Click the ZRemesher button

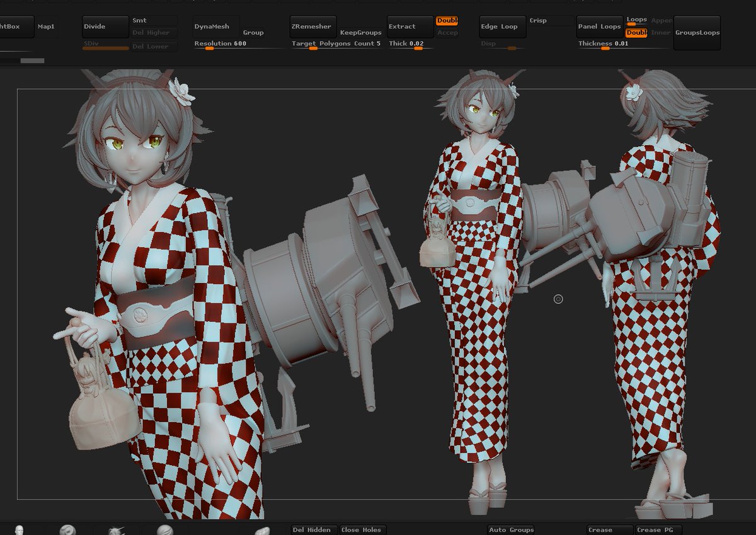(313, 26)
